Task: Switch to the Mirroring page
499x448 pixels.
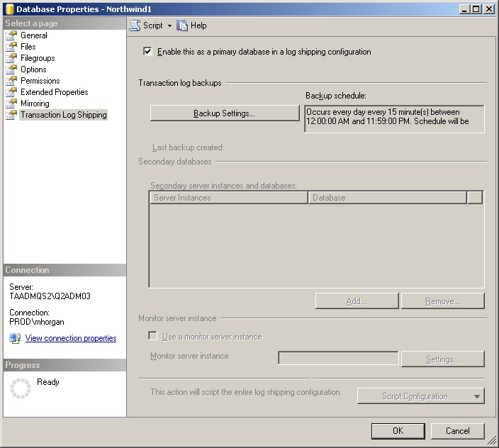Action: coord(35,103)
